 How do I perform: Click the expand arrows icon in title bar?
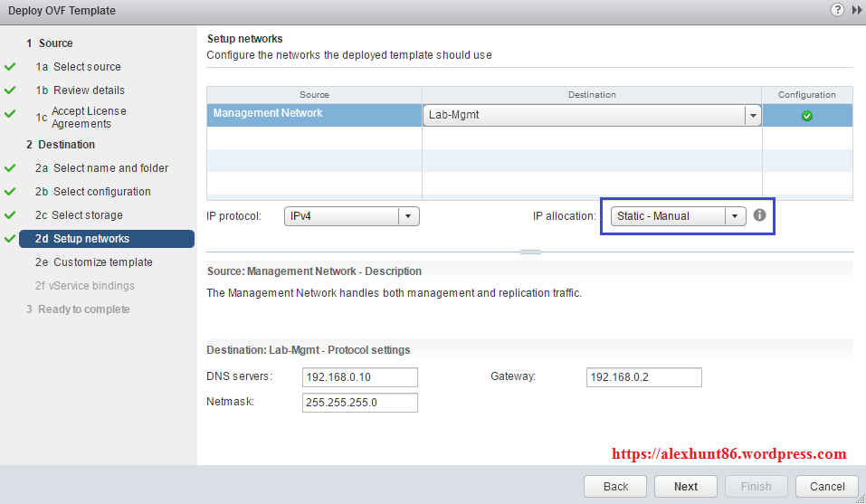pyautogui.click(x=856, y=10)
